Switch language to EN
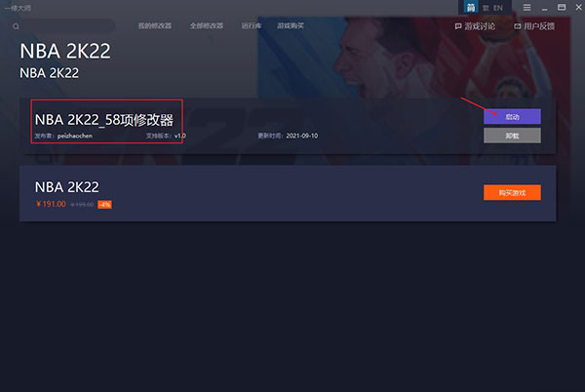This screenshot has width=585, height=392. point(498,8)
